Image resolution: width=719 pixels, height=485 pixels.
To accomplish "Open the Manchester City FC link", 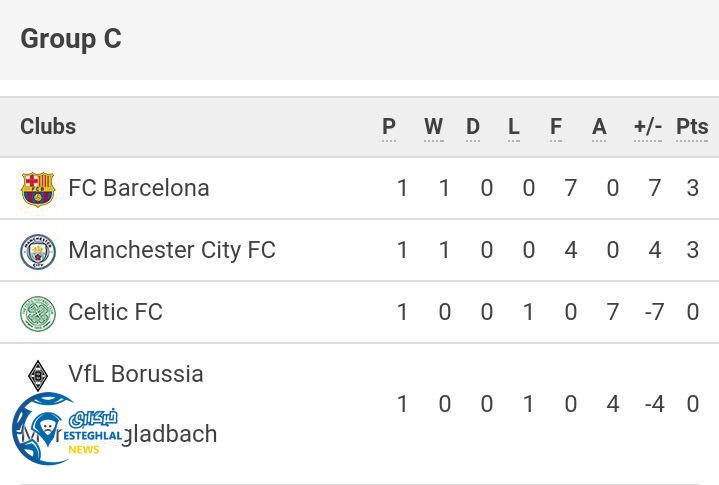I will click(171, 250).
